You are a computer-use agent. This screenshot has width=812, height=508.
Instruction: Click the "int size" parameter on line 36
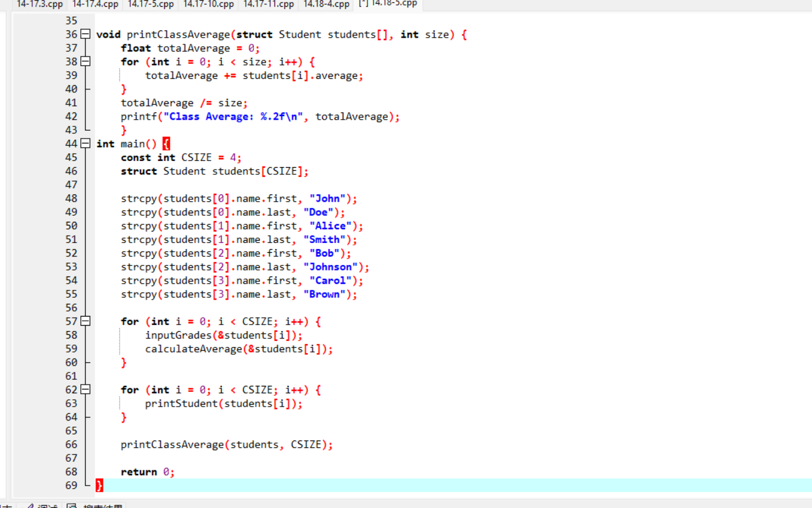click(425, 35)
